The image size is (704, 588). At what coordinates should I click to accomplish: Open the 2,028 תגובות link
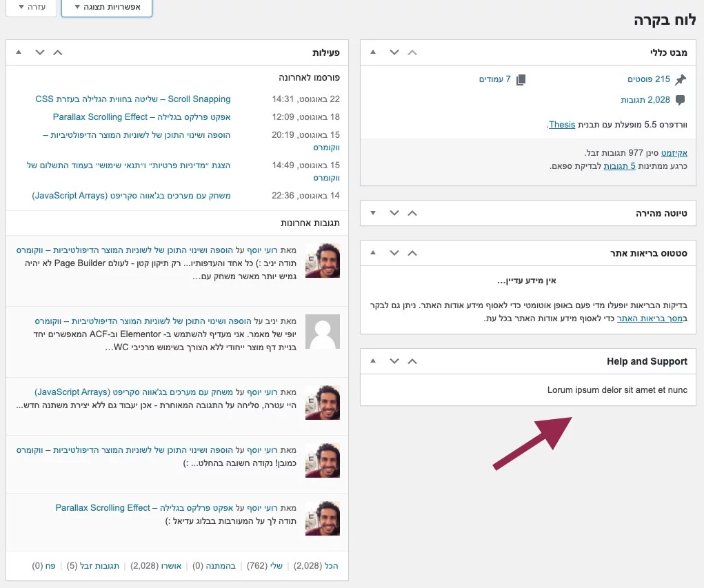pyautogui.click(x=645, y=100)
